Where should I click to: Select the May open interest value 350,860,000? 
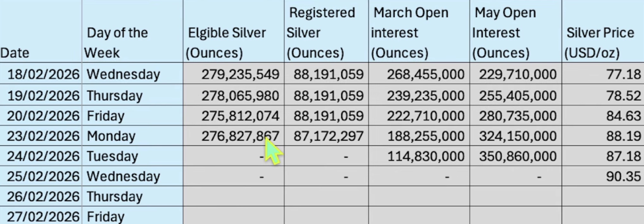tap(517, 156)
